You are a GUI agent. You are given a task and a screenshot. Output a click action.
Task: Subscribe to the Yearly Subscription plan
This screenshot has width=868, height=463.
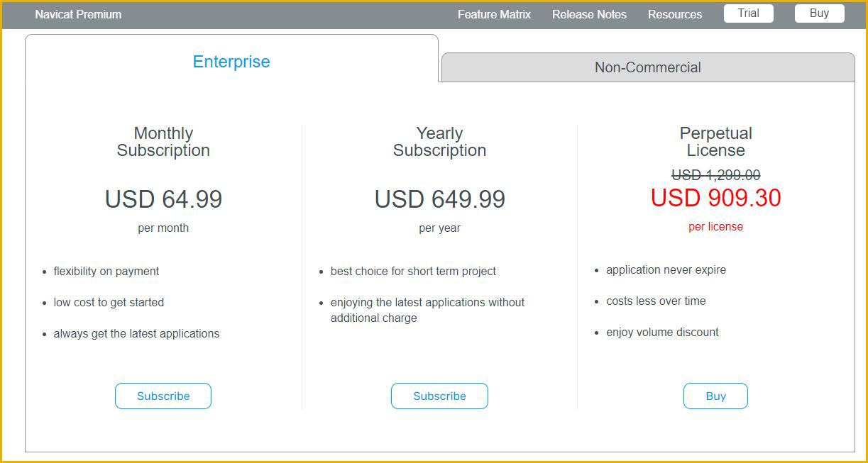click(439, 396)
